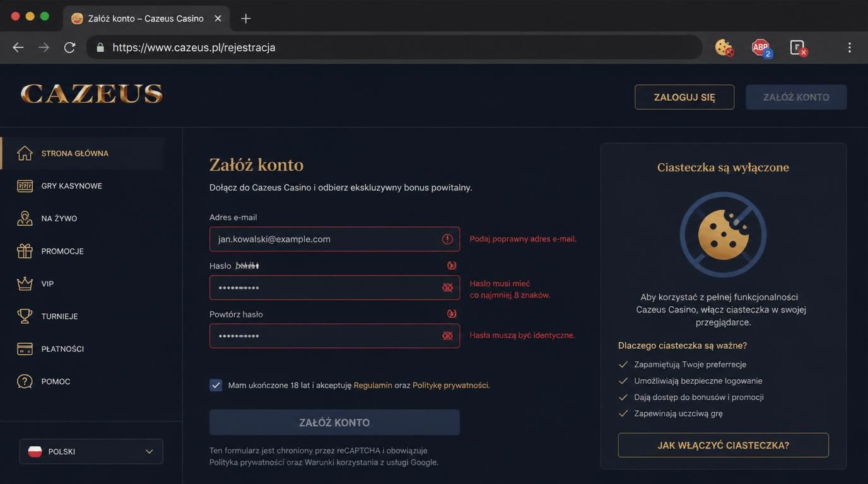Viewport: 868px width, 484px height.
Task: Switch to the Załóż konto browser tab
Action: tap(146, 18)
